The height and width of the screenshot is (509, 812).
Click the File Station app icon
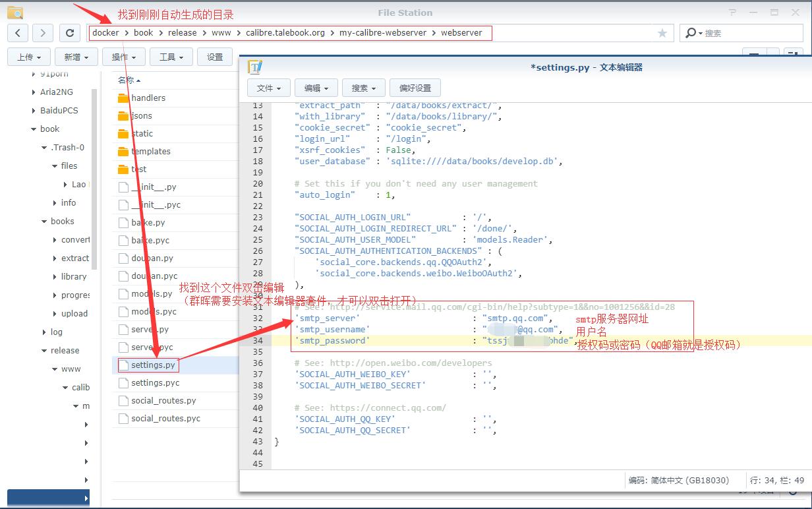(x=14, y=12)
